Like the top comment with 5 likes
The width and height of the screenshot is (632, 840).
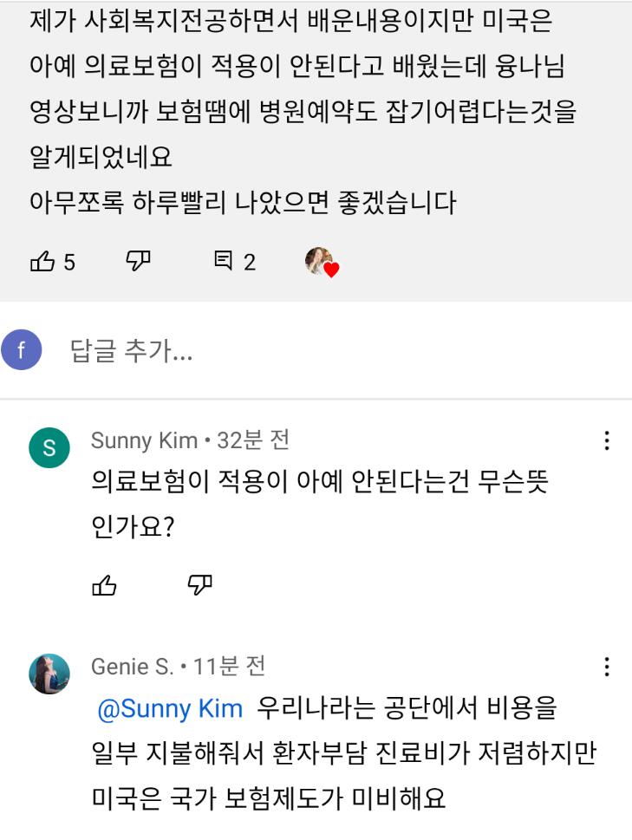[42, 262]
